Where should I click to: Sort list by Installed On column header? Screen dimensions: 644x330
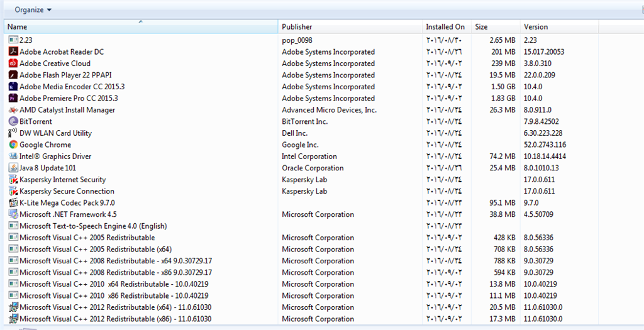[447, 26]
